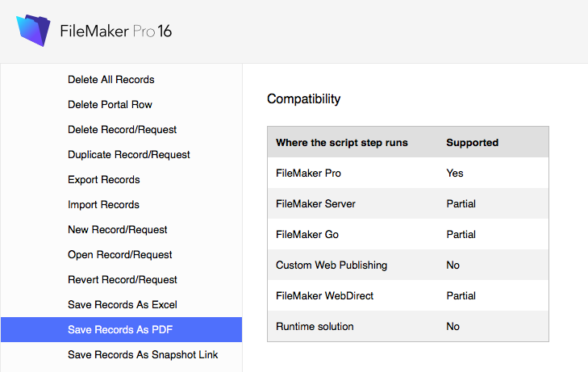Select Delete Record/Request in sidebar
Viewport: 588px width, 372px height.
click(x=123, y=130)
